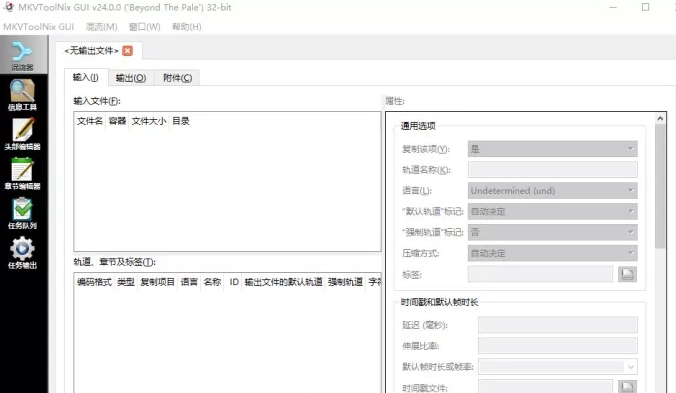Sort files by 容器 column header

(117, 121)
